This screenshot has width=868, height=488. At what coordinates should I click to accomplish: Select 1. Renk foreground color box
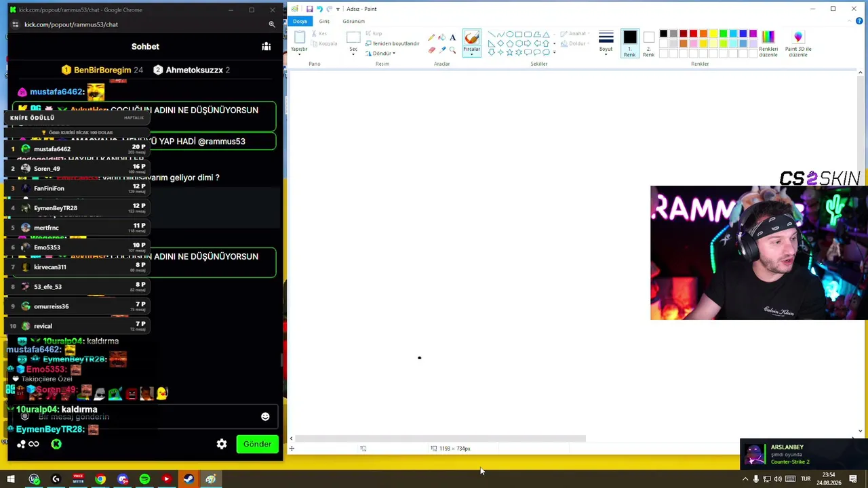click(630, 43)
